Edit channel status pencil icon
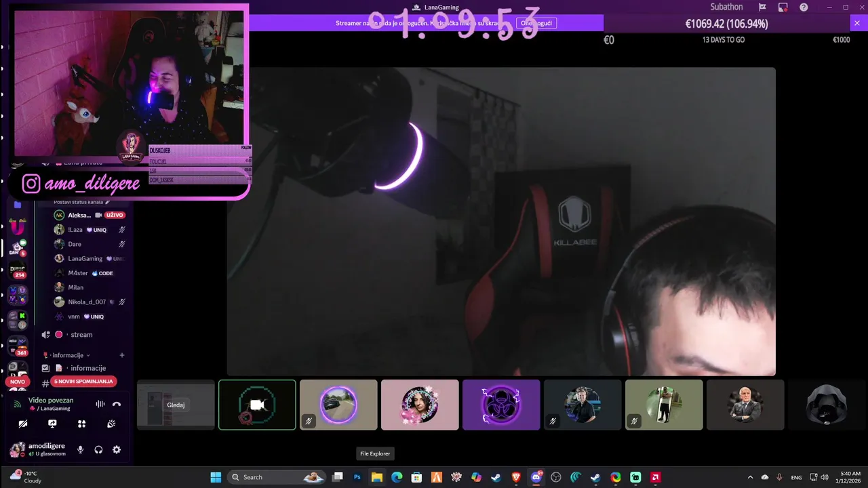868x488 pixels. pyautogui.click(x=107, y=202)
